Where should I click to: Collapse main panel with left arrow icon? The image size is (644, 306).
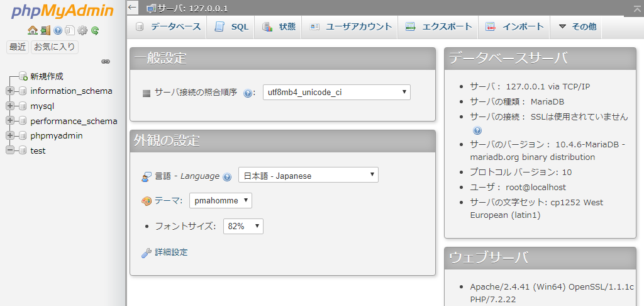(x=132, y=8)
